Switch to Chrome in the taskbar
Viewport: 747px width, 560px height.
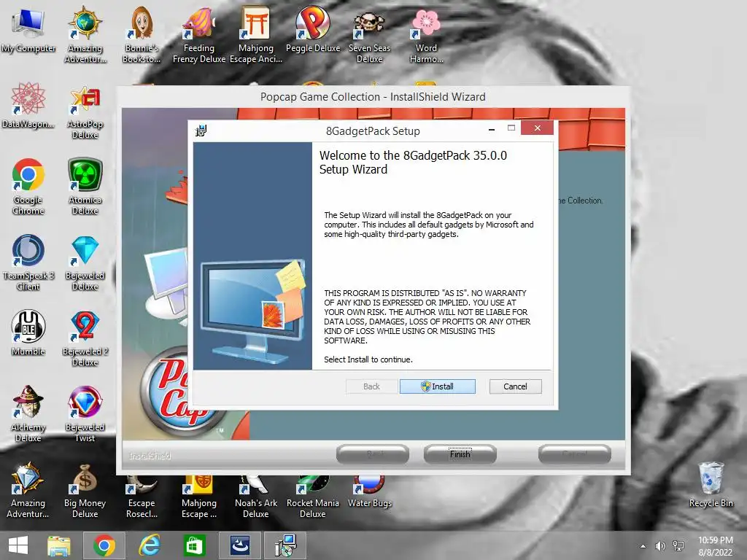tap(104, 545)
